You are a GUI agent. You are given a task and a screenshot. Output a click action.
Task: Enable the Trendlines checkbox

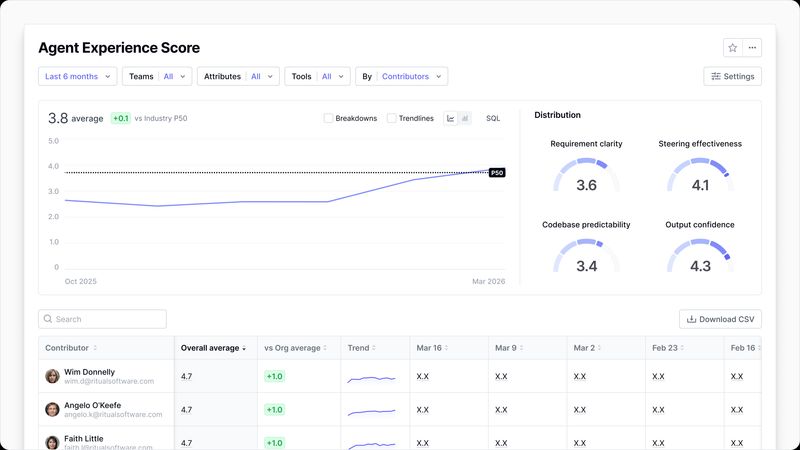coord(392,118)
